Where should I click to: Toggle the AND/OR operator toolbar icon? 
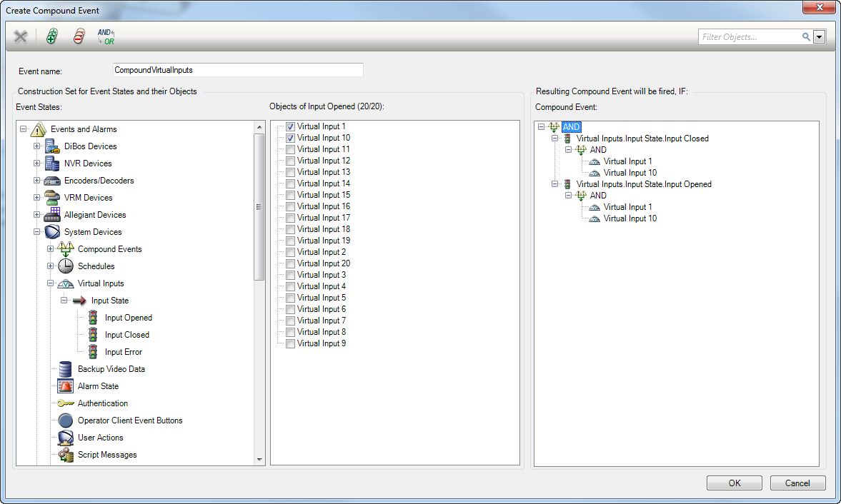(x=106, y=36)
